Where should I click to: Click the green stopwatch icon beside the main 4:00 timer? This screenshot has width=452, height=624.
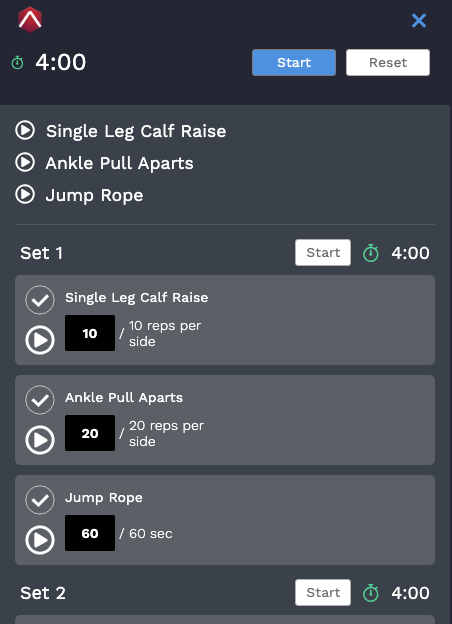coord(18,62)
